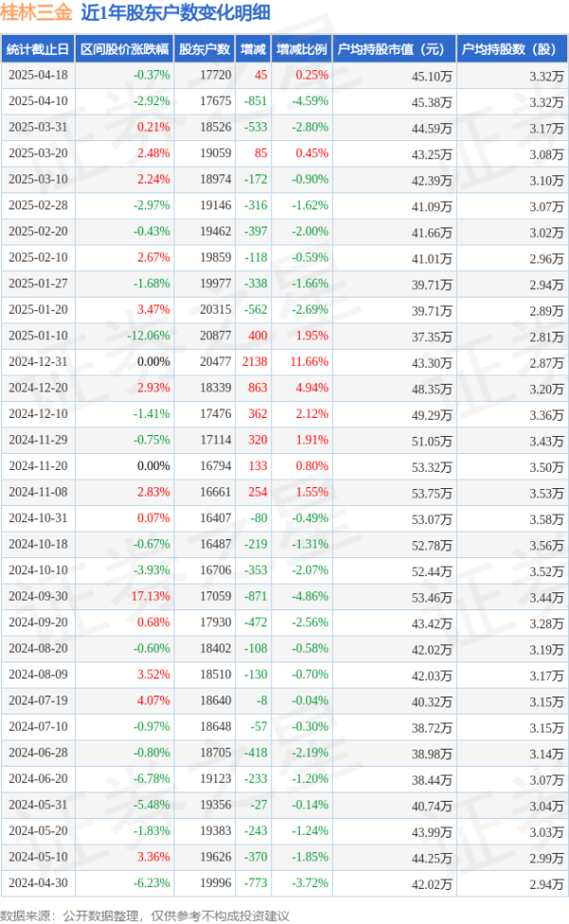Select date cell 2024-12-10
The height and width of the screenshot is (924, 569).
coord(38,414)
